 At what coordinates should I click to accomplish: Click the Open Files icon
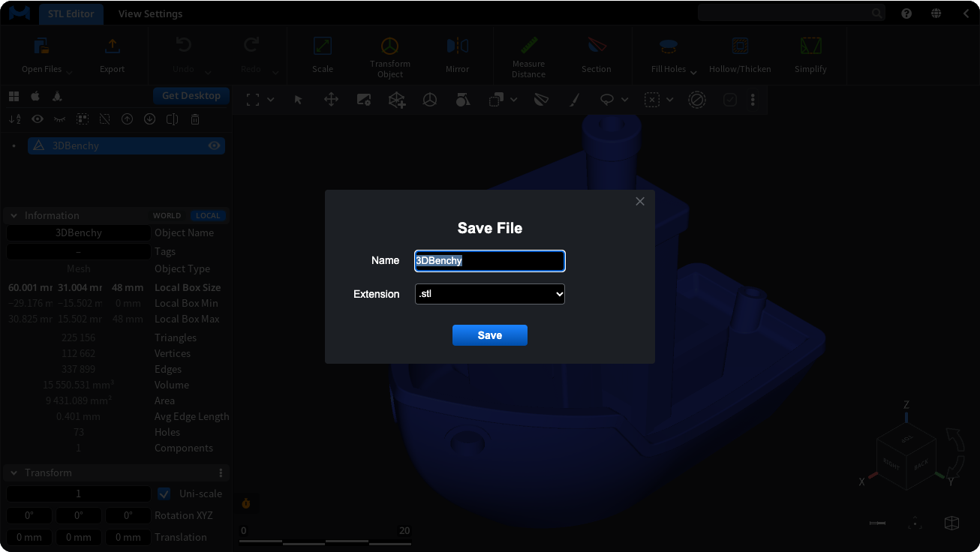pos(42,46)
